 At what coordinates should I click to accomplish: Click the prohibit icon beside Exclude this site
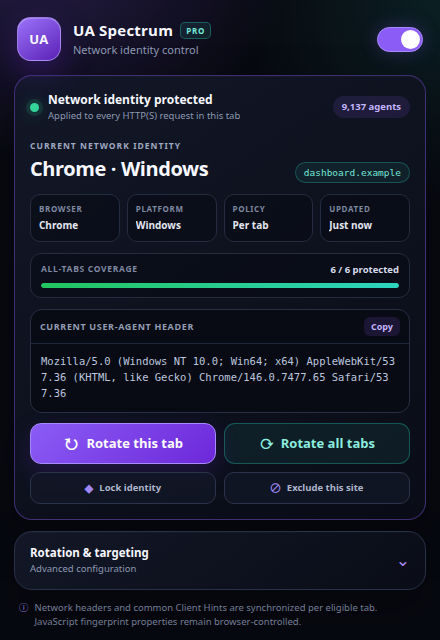(x=276, y=488)
